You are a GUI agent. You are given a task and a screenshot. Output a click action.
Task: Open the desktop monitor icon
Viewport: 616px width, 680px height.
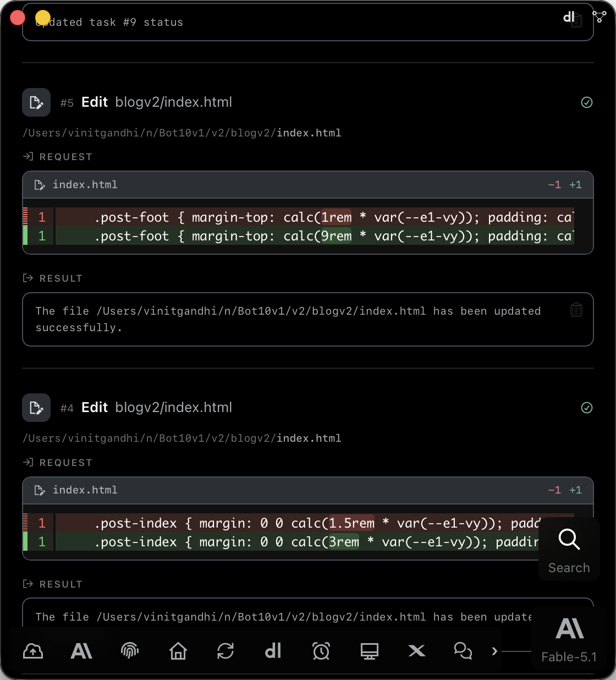(x=369, y=651)
